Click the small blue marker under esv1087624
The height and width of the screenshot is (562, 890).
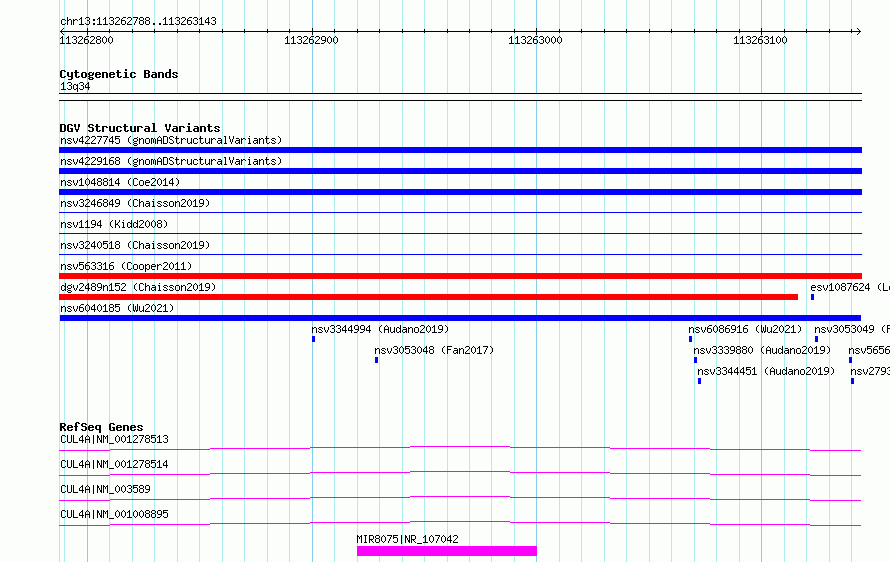[x=812, y=297]
